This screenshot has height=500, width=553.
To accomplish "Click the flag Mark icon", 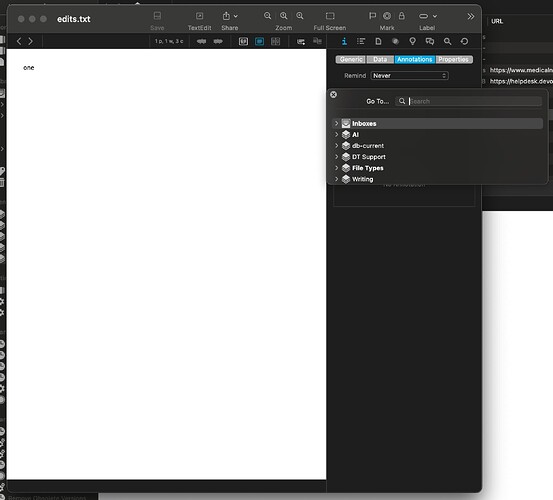I will (372, 16).
